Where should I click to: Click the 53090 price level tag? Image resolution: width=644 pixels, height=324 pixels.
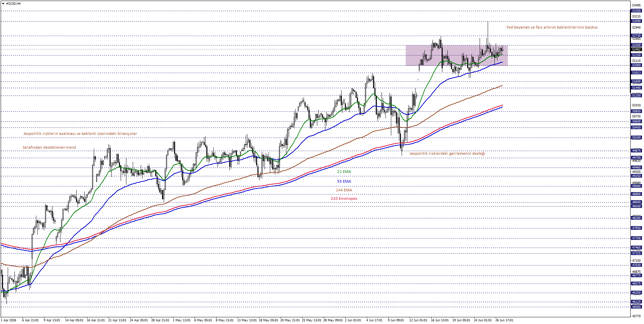pyautogui.click(x=636, y=21)
